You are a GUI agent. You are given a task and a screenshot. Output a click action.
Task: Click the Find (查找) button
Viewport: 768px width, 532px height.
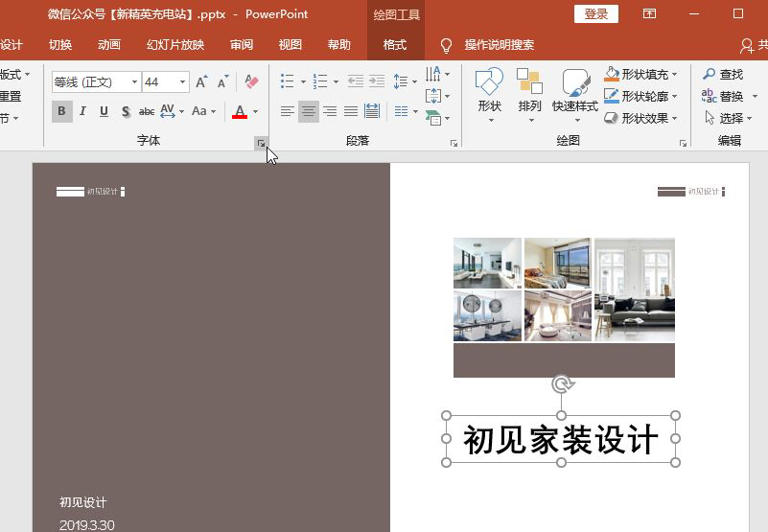(723, 75)
